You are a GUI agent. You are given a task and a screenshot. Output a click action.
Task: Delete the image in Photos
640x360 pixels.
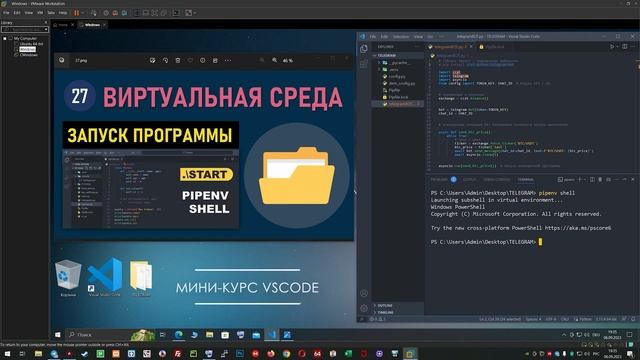(x=178, y=60)
